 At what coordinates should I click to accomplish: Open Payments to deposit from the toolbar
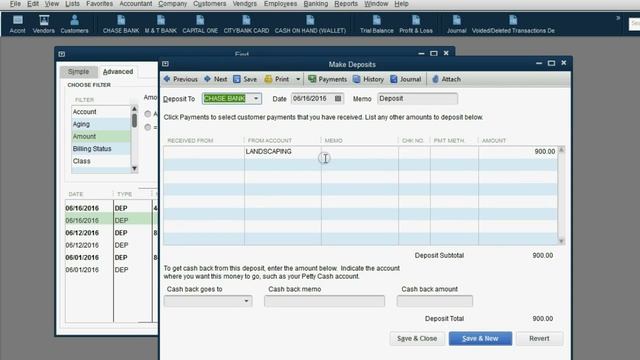coord(327,79)
